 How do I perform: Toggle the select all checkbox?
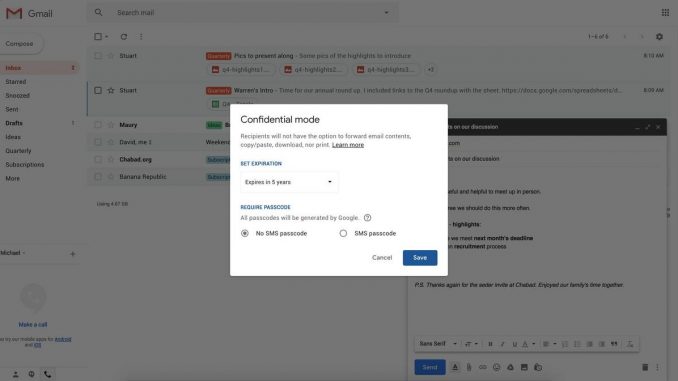click(98, 37)
